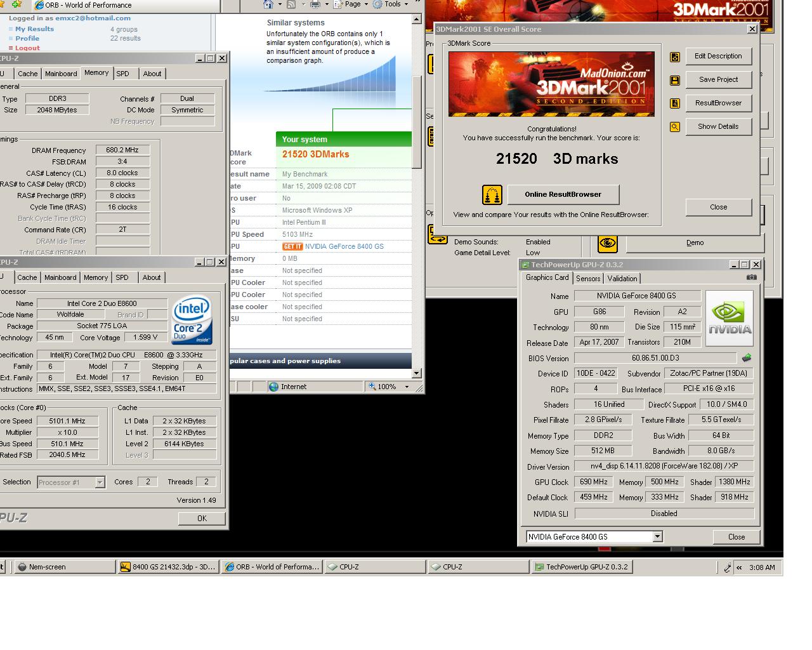Switch to Sensors tab in GPU-Z
The image size is (812, 650).
point(588,279)
